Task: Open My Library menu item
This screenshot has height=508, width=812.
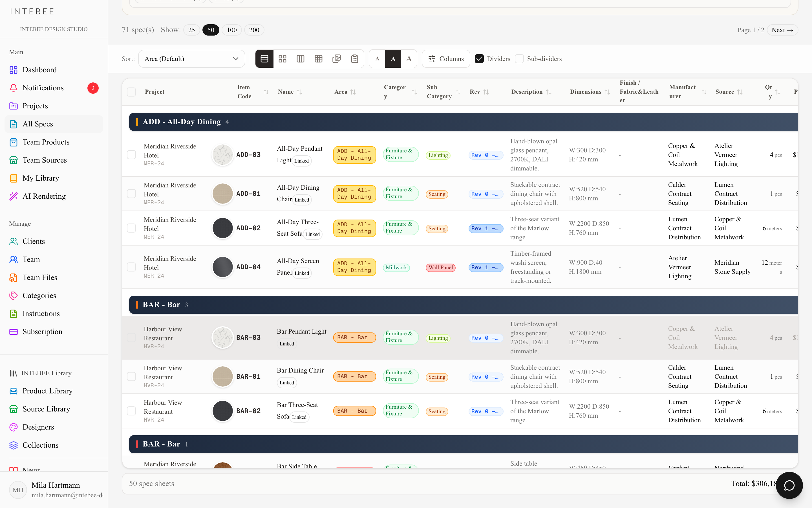Action: coord(54,178)
